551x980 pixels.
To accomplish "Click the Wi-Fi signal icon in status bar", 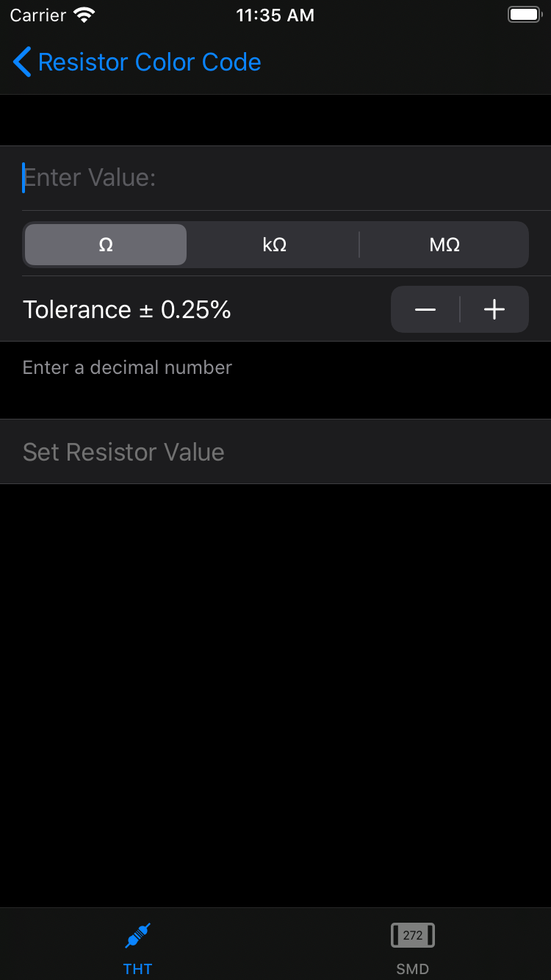I will coord(85,15).
